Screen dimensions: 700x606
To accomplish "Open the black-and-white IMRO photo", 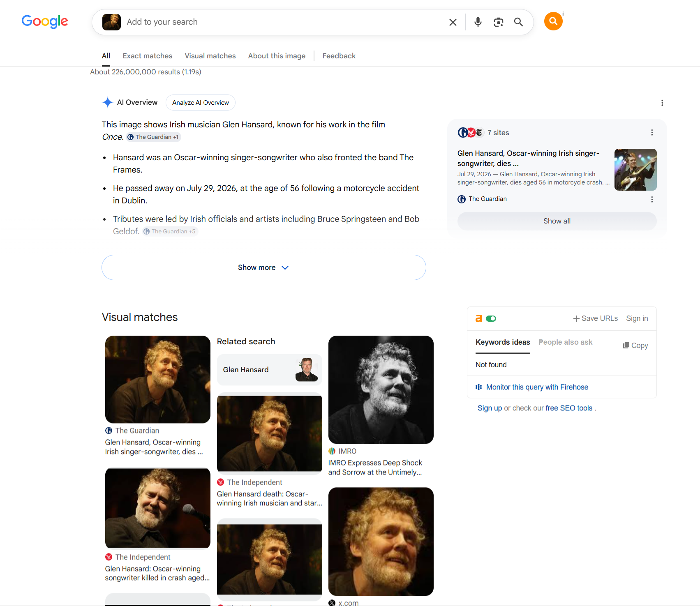I will click(381, 389).
